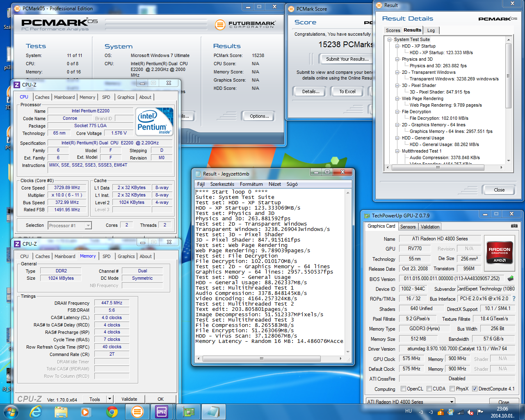Switch to the Caches tab in upper CPU-Z

pyautogui.click(x=42, y=97)
